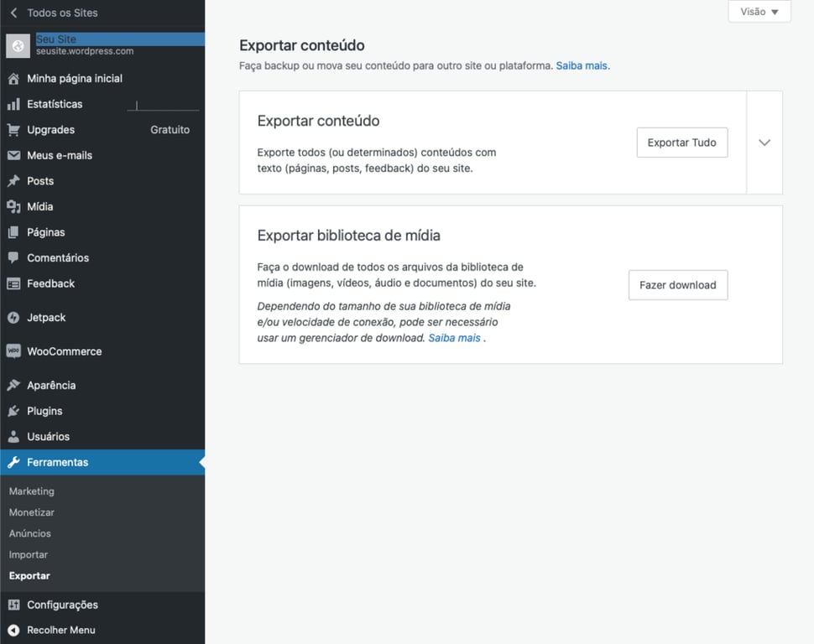Click Seu Site in the site switcher
This screenshot has height=644, width=814.
tap(55, 39)
